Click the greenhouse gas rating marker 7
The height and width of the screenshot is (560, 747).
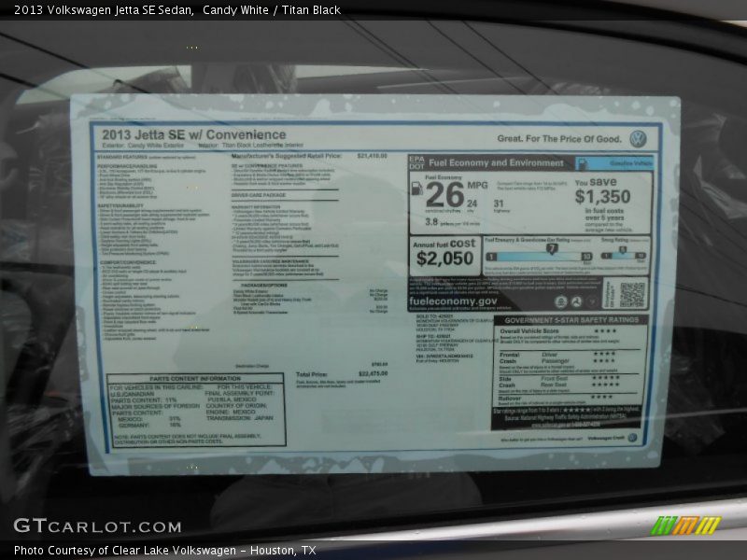coord(551,248)
